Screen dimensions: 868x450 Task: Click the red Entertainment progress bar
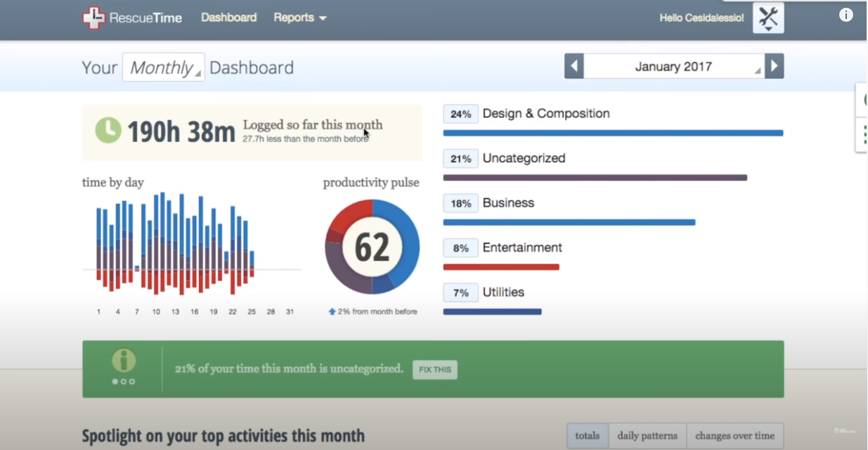500,267
